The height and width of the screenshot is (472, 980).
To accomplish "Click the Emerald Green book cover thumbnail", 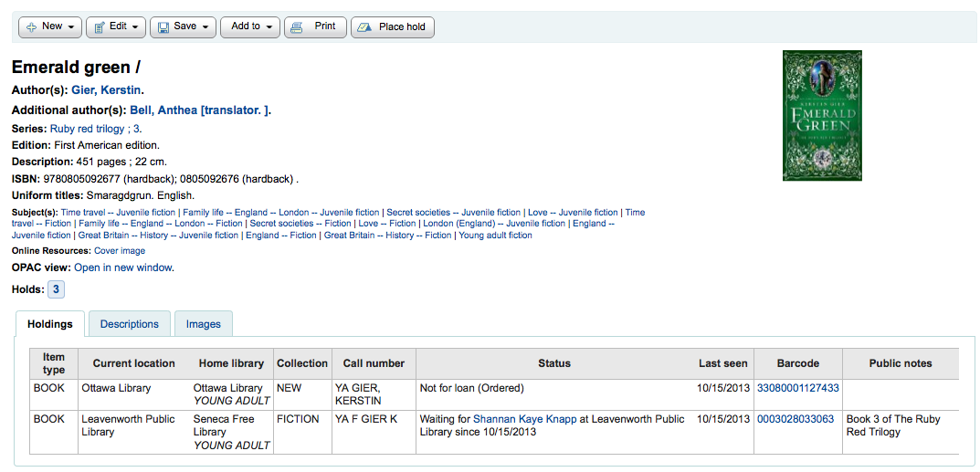I will [822, 115].
